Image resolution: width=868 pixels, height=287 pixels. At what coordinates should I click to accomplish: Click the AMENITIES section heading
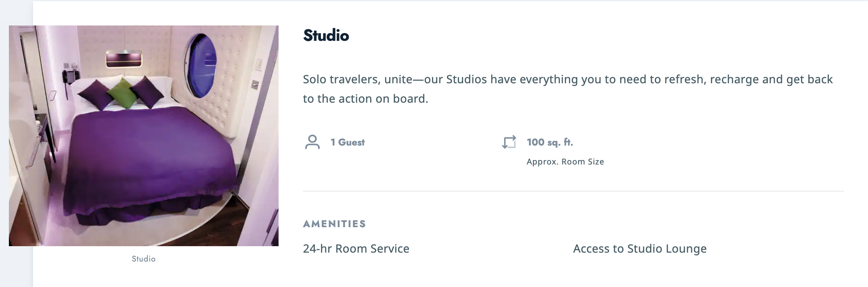pos(335,224)
